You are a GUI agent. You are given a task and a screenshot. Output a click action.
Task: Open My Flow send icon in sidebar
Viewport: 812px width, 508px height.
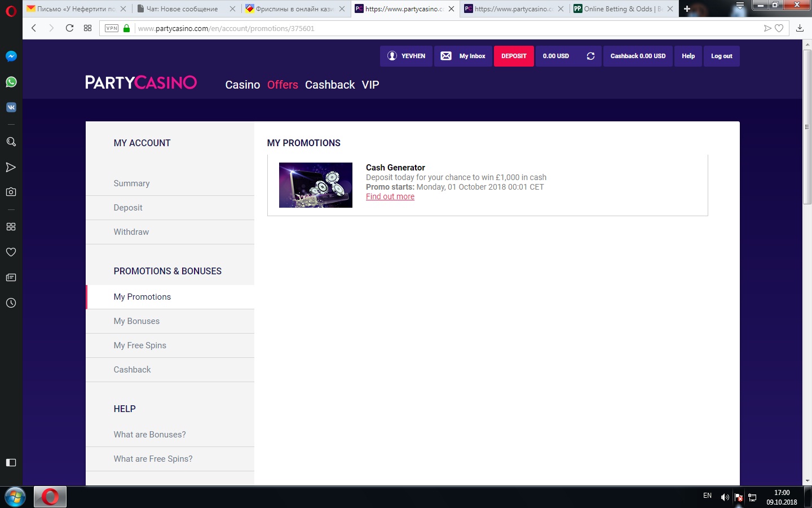click(x=11, y=167)
